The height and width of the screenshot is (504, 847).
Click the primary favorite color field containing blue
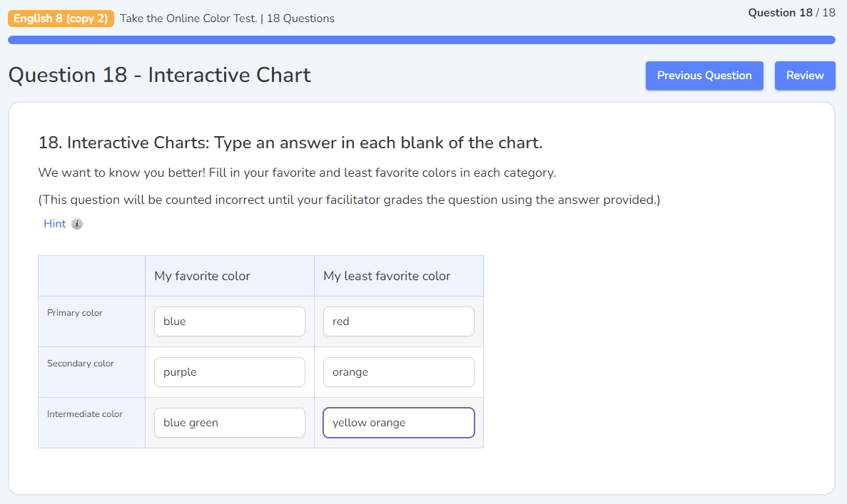pos(230,322)
